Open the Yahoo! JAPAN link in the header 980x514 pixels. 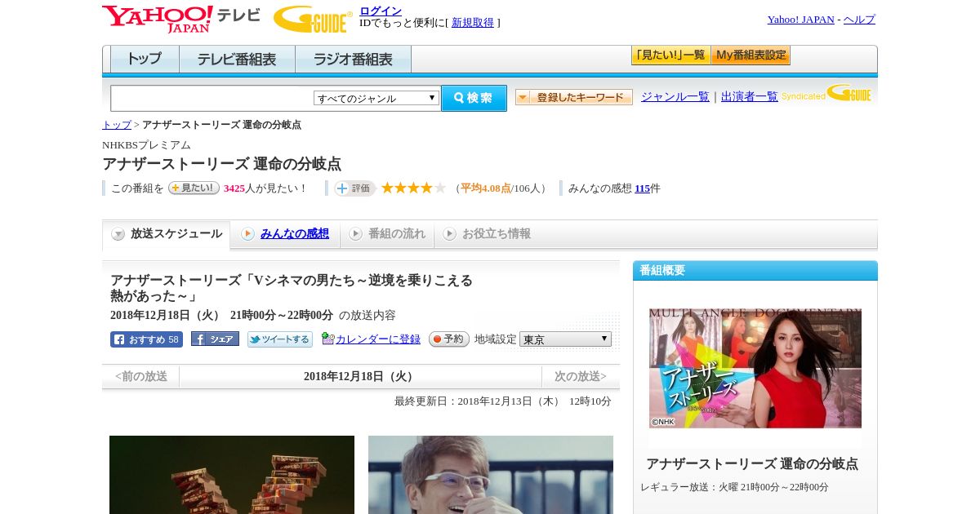click(x=800, y=20)
